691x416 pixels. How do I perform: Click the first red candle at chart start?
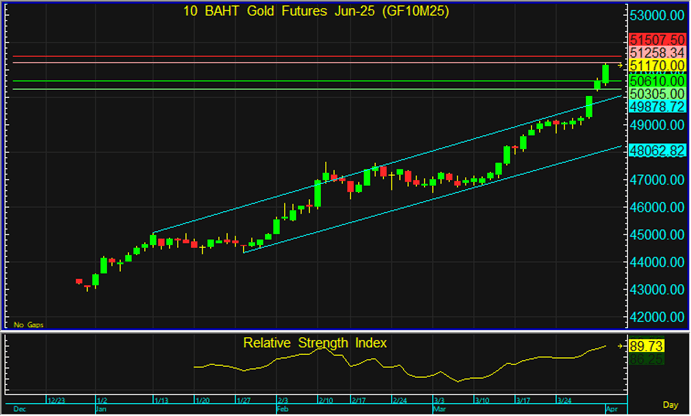tap(79, 281)
